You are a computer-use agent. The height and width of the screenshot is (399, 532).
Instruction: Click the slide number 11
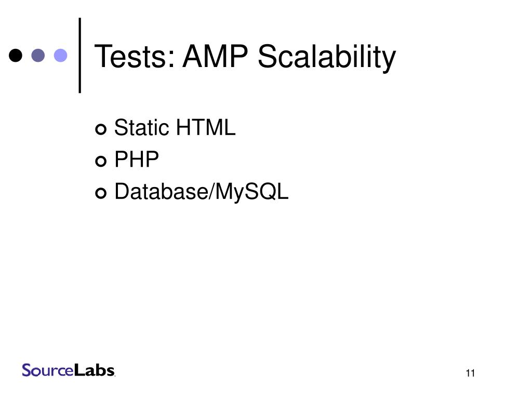coord(470,373)
